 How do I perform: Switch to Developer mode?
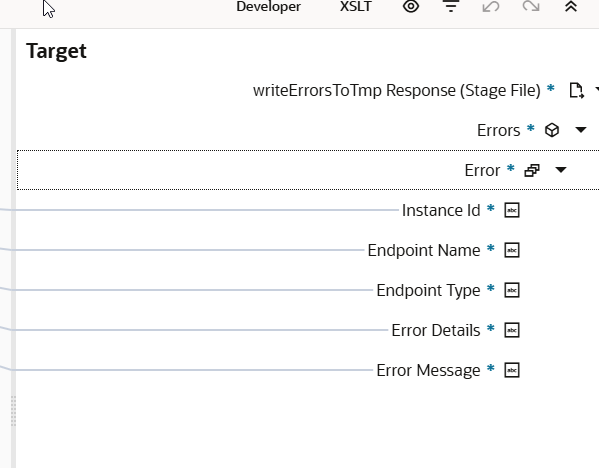[269, 6]
